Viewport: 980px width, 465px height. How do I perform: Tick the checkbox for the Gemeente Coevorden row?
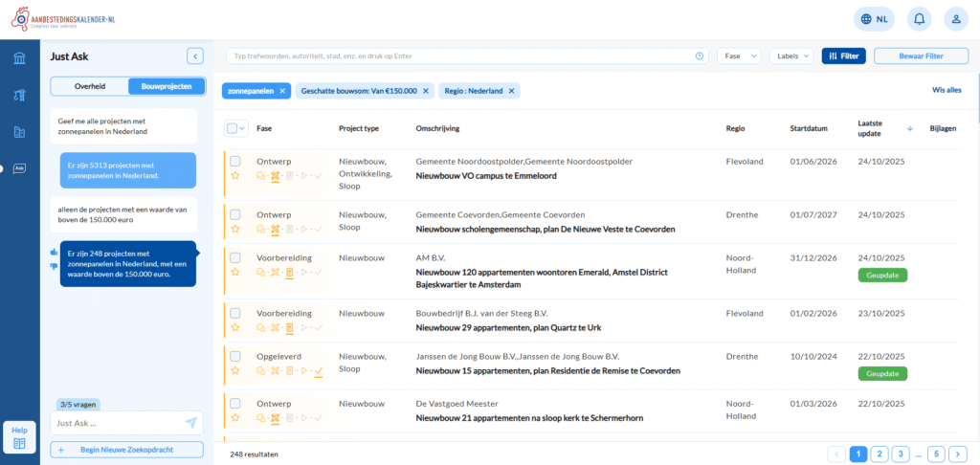tap(235, 215)
